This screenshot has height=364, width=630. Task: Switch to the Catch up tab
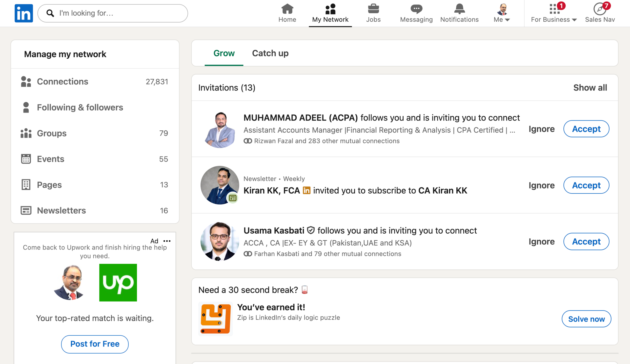270,53
